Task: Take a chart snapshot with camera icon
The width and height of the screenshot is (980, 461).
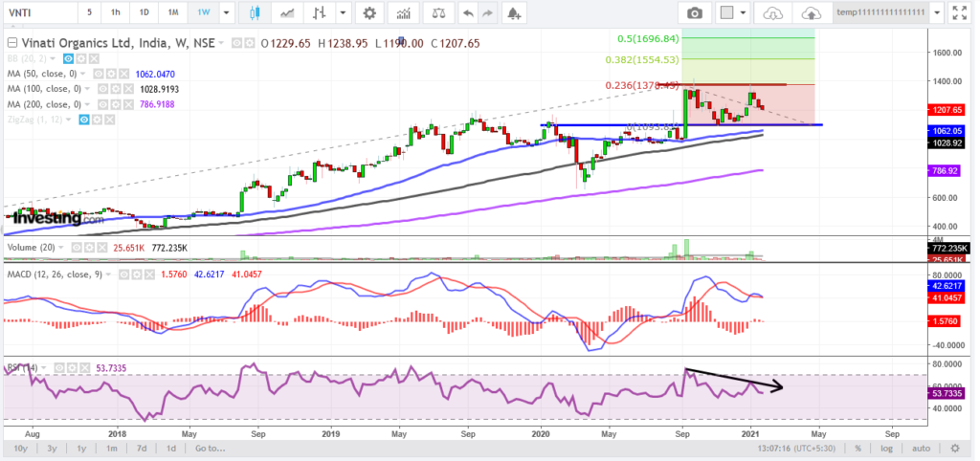Action: (695, 12)
